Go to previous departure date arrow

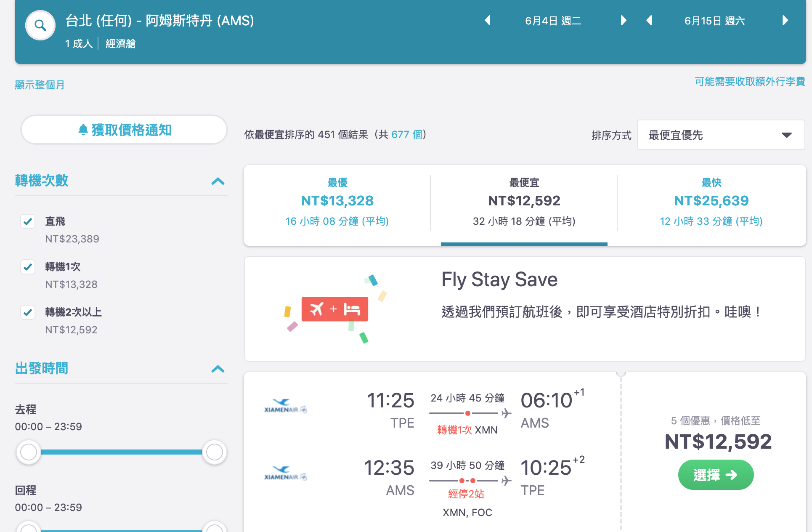click(488, 20)
